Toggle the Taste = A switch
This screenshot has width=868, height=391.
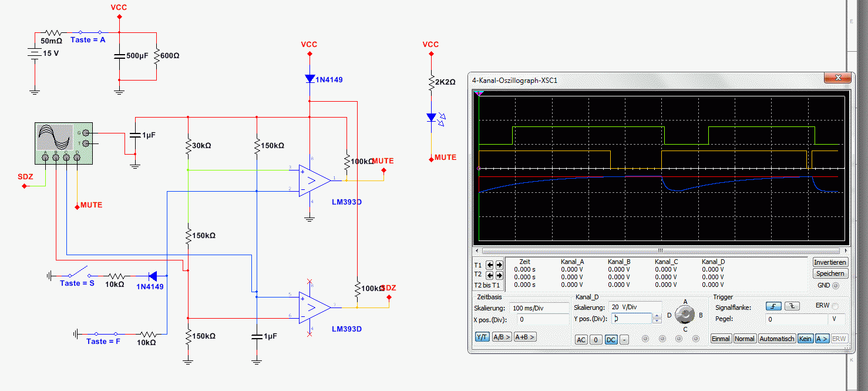89,32
